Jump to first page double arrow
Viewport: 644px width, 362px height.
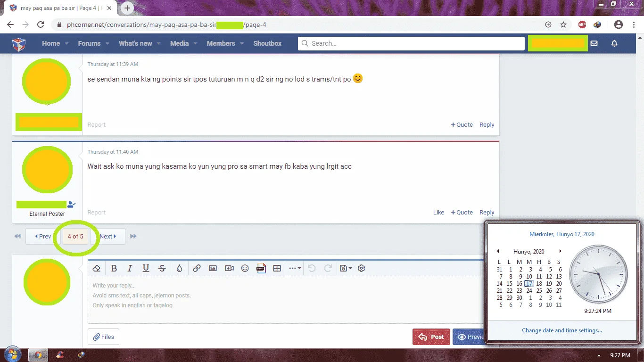(17, 237)
